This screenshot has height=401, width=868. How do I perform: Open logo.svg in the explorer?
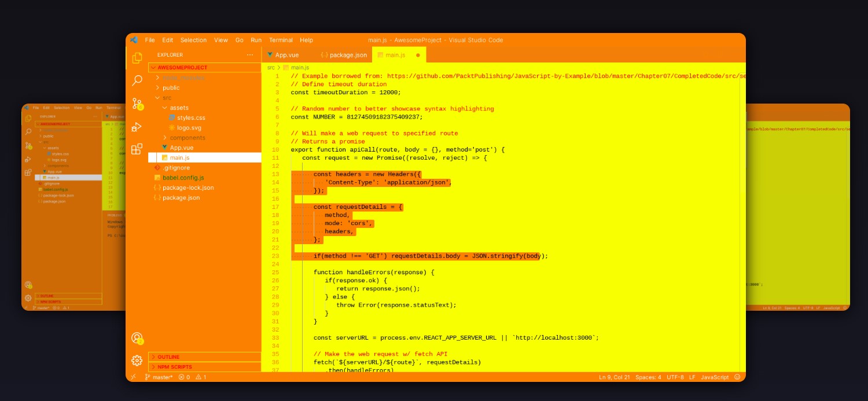(205, 127)
